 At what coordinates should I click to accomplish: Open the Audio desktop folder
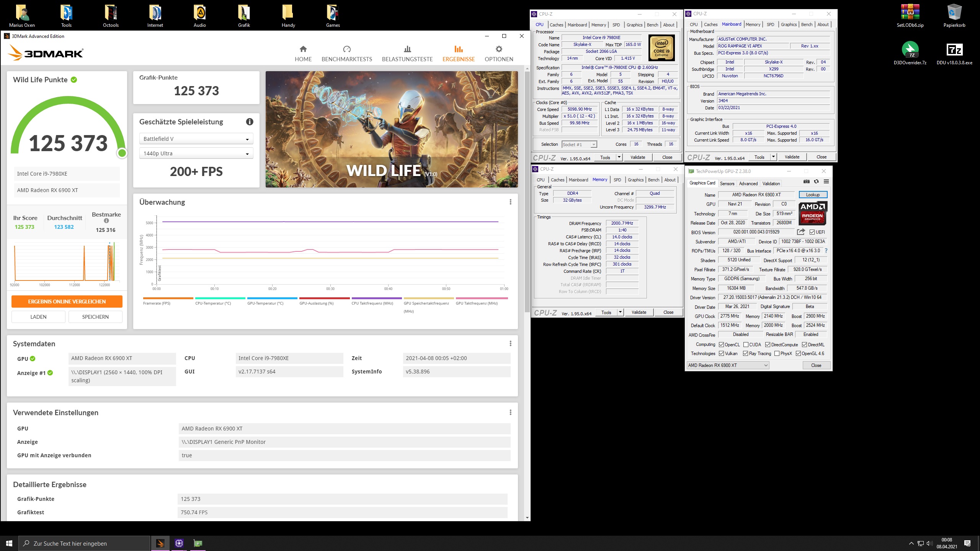pyautogui.click(x=199, y=16)
